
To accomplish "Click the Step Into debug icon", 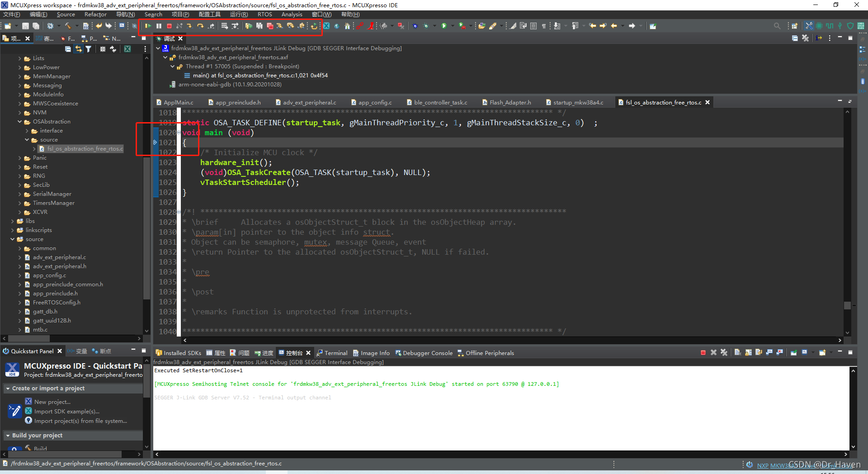I will 189,26.
